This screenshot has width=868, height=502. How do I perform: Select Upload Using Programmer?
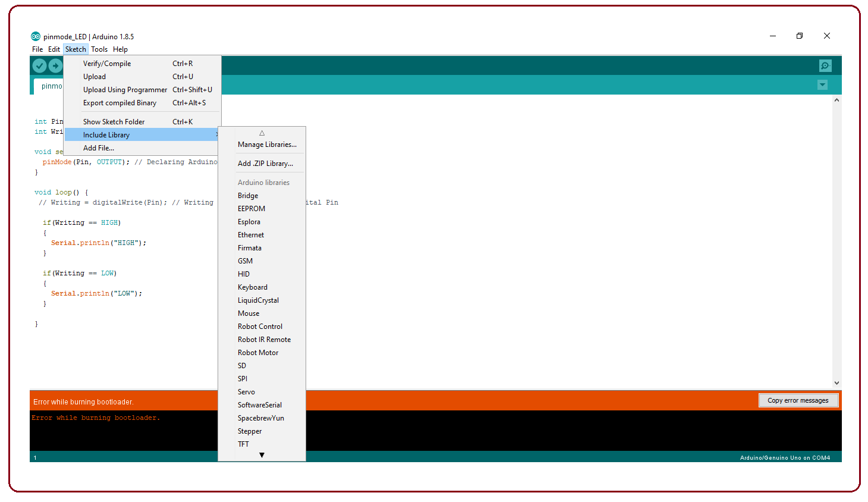click(125, 89)
